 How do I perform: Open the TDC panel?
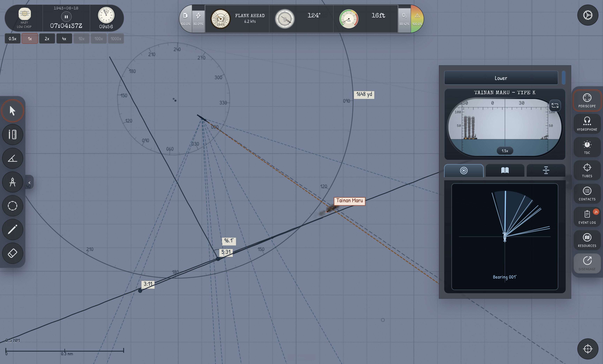coord(587,147)
